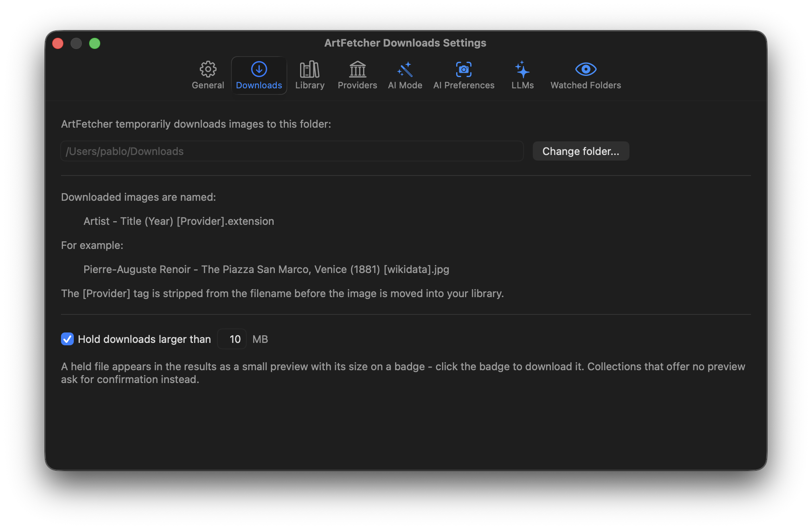812x530 pixels.
Task: Click the ArtFetcher Downloads Settings window title
Action: click(405, 43)
